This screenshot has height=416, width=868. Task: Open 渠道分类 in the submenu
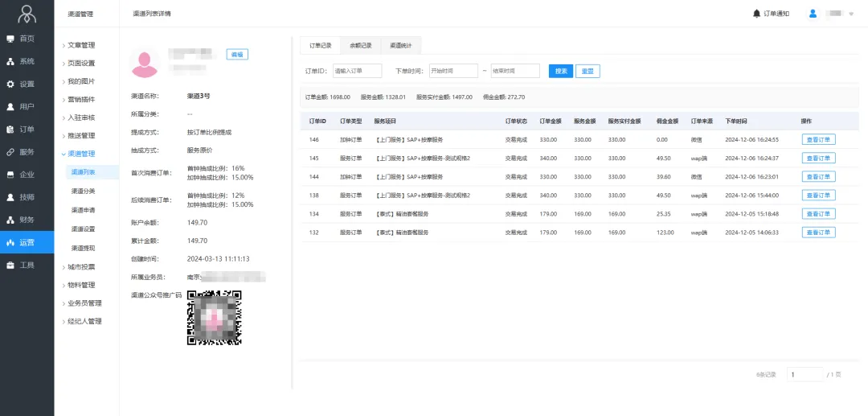(x=84, y=191)
